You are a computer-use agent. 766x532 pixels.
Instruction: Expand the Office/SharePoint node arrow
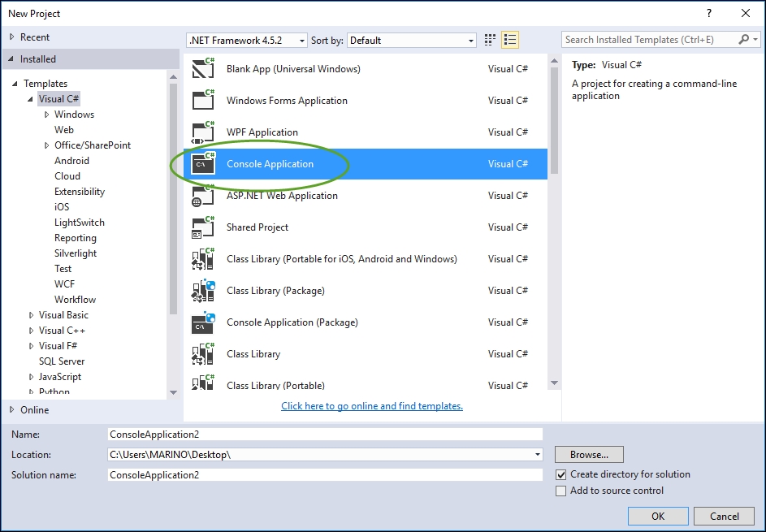pyautogui.click(x=46, y=145)
